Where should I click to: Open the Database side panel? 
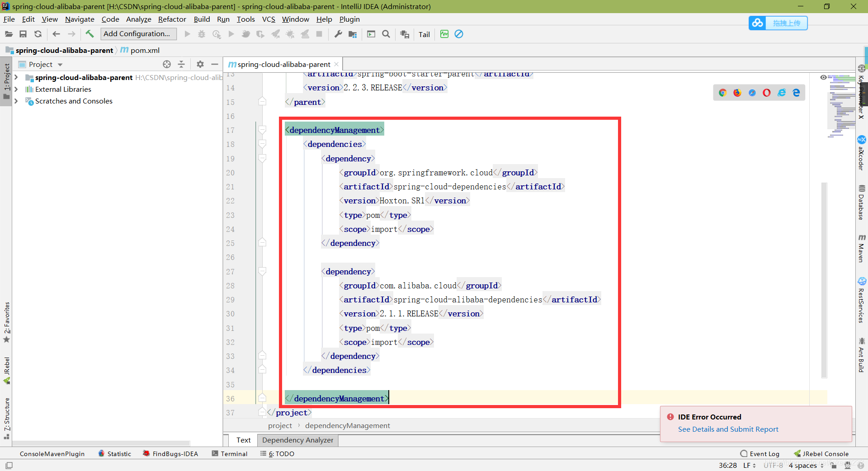point(861,202)
